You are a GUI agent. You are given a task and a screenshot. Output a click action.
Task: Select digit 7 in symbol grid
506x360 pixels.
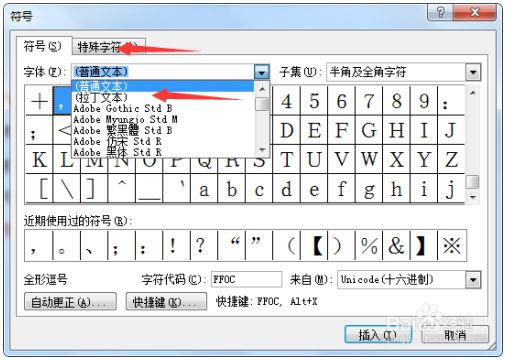[369, 101]
